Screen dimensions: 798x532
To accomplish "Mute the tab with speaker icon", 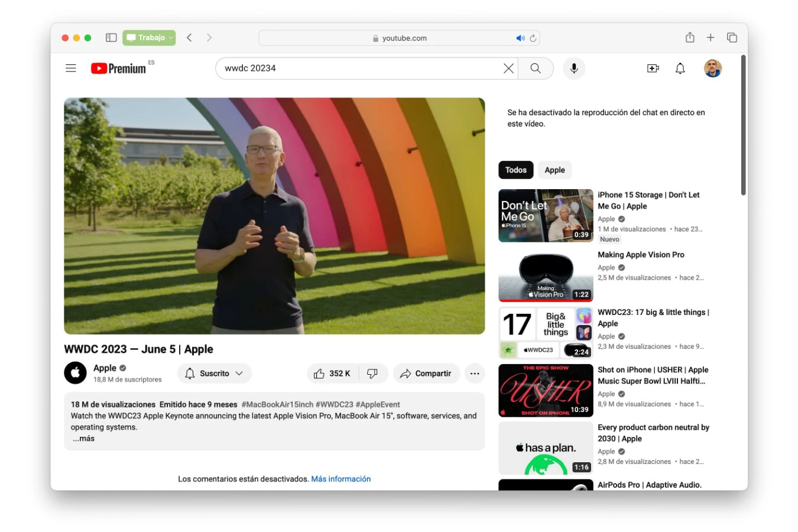I will 520,38.
